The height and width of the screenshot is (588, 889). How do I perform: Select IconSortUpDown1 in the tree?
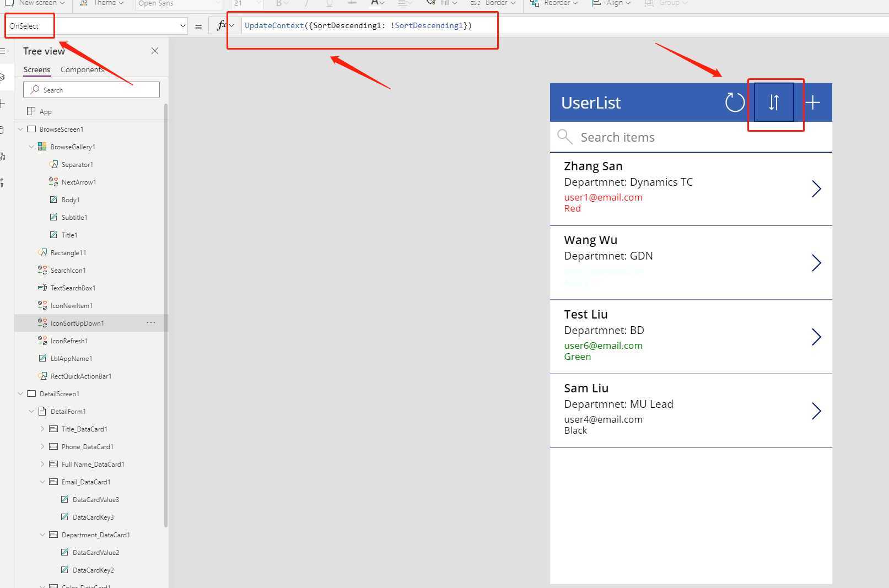click(x=77, y=323)
